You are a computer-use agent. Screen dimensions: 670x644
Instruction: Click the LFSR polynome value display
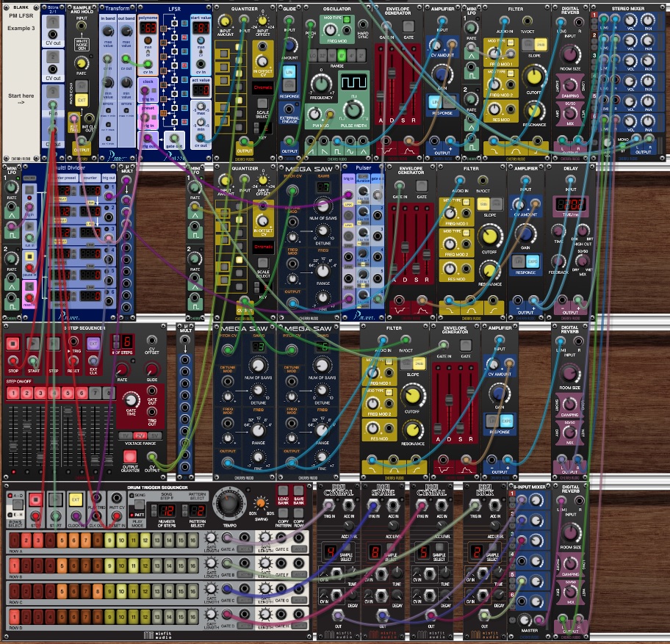(x=147, y=29)
